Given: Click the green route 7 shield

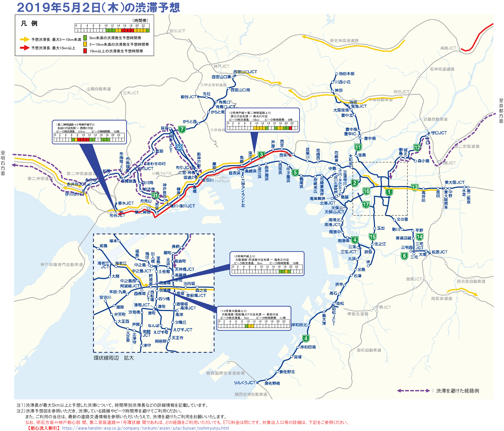Looking at the screenshot, I should [x=182, y=129].
